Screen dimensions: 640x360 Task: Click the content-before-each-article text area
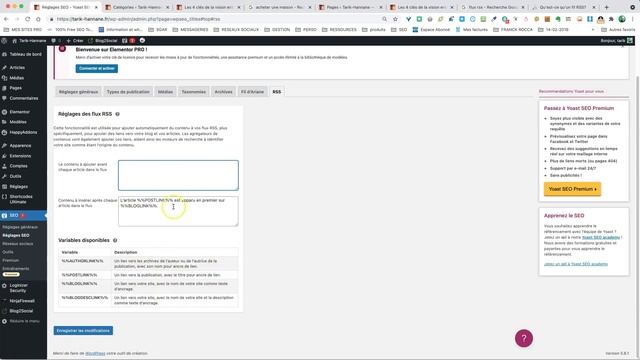click(x=178, y=175)
